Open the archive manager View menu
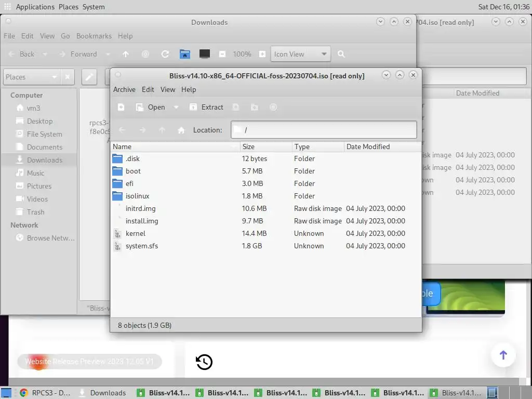Viewport: 532px width, 399px height. pyautogui.click(x=168, y=89)
